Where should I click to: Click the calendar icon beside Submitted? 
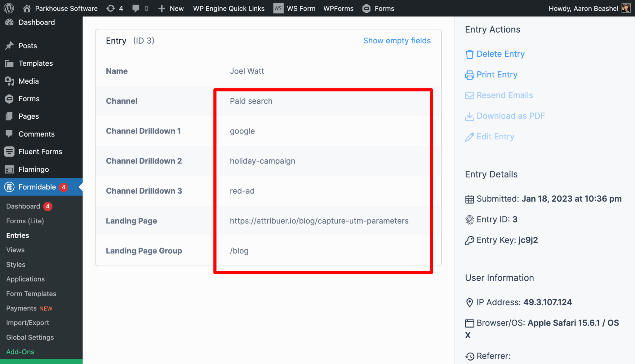point(469,199)
